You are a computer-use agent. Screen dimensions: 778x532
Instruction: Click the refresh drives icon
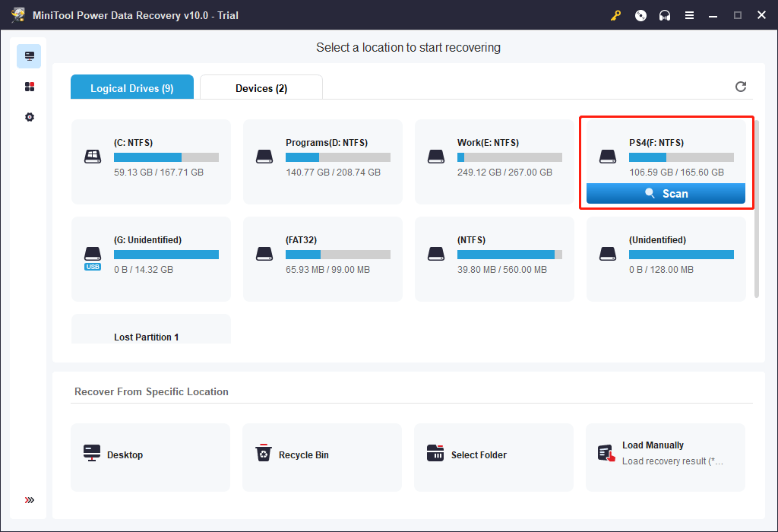pyautogui.click(x=741, y=87)
